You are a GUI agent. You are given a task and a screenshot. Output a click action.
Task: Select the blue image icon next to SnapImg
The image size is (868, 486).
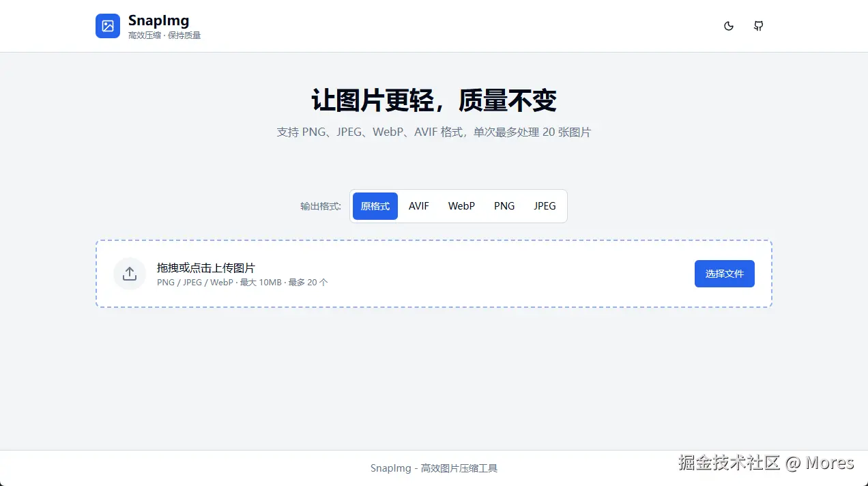107,25
